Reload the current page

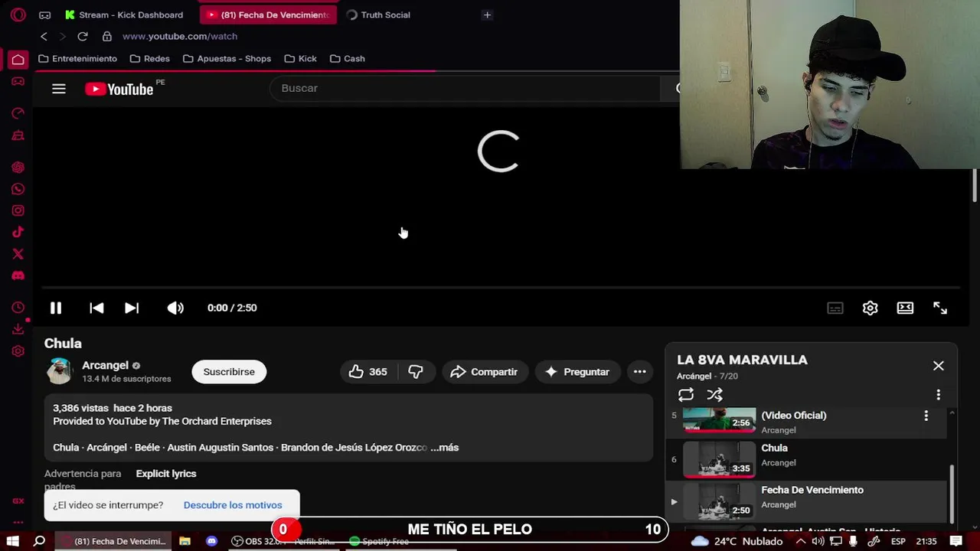83,36
